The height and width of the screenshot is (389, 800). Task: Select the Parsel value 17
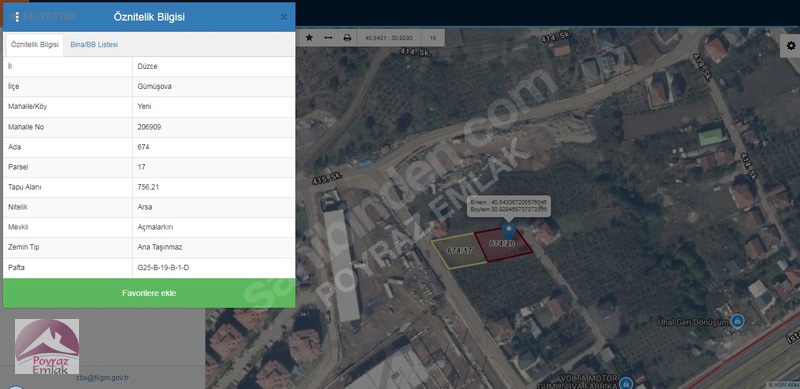pos(142,167)
